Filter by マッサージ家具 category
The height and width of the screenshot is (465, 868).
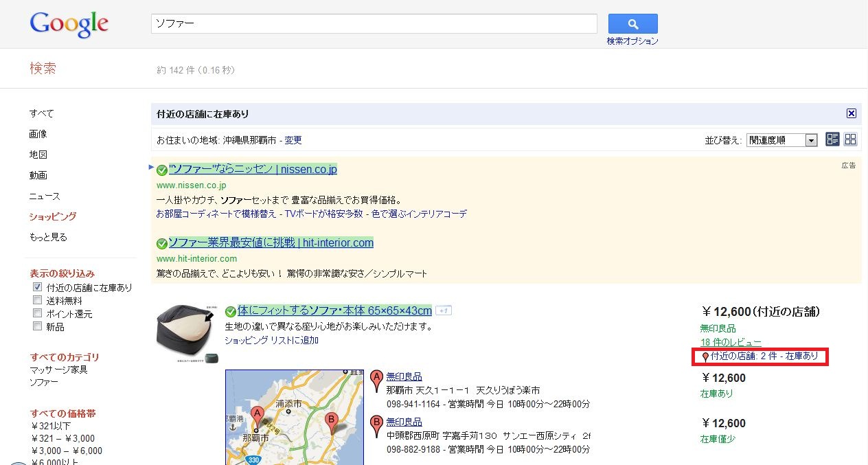58,370
